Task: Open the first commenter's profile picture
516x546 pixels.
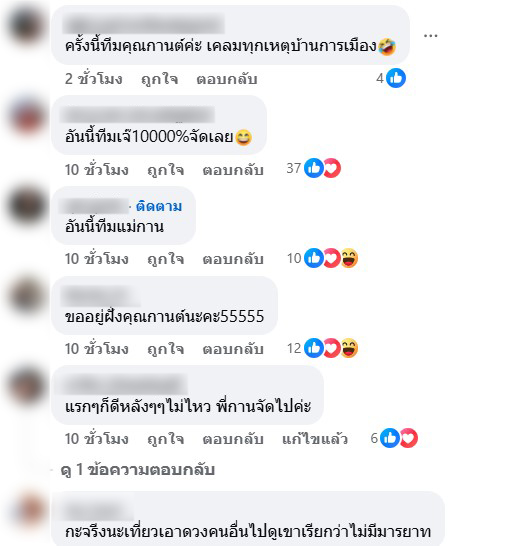Action: click(x=27, y=25)
